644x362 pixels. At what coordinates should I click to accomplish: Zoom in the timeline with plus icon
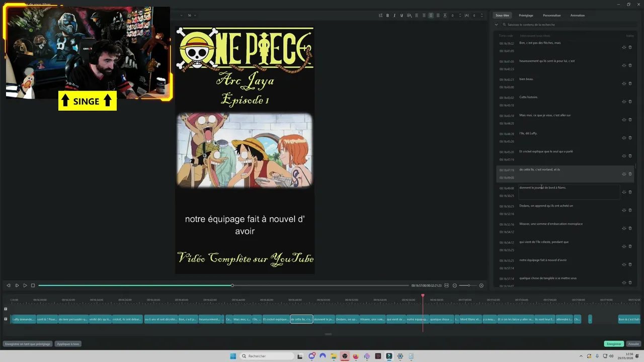coord(481,286)
